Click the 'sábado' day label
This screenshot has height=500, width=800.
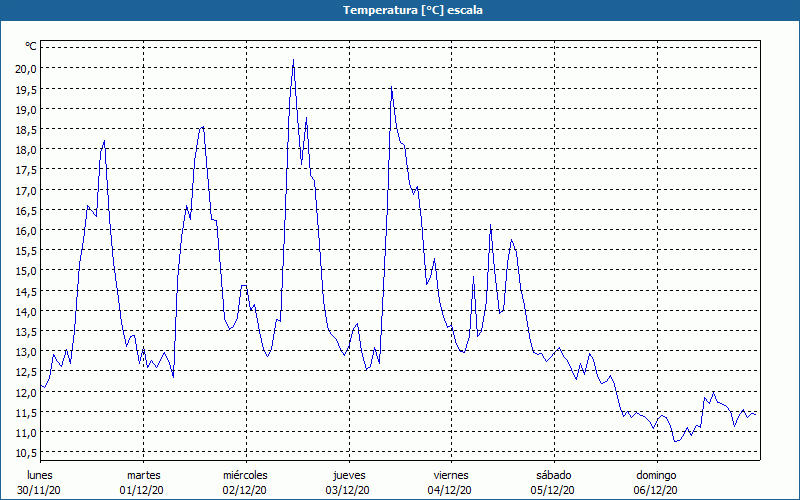(554, 475)
